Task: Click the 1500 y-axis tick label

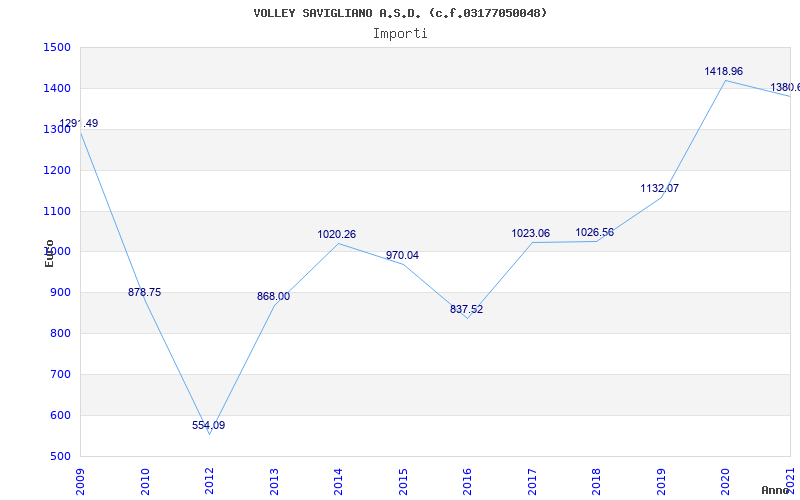Action: (x=57, y=47)
